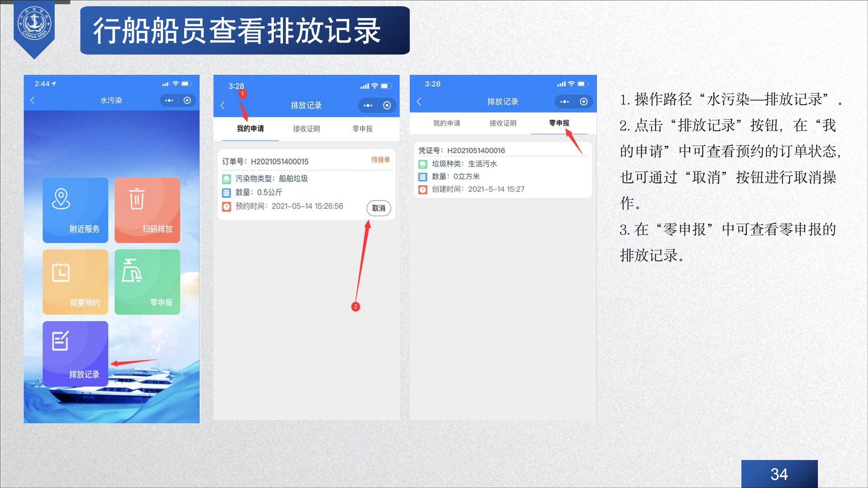Switch to 接收证明 tab on middle screen
Screen dimensions: 868x488
306,129
